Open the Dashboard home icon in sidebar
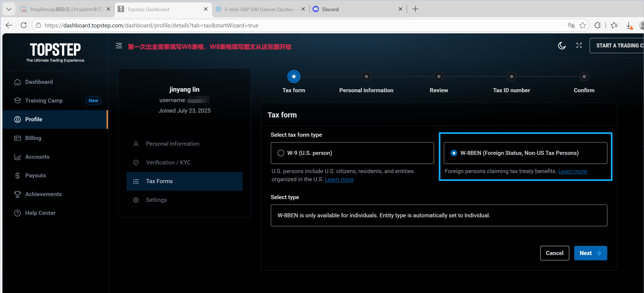 coord(18,82)
